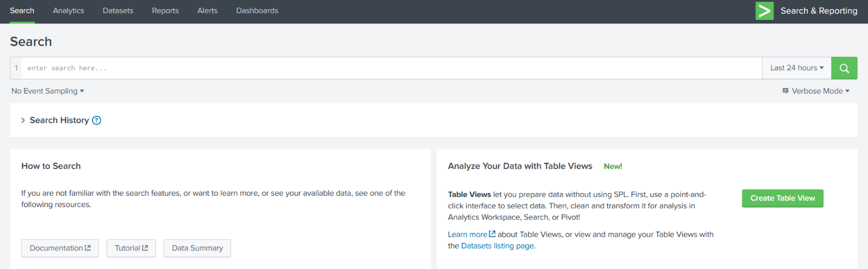The height and width of the screenshot is (269, 868).
Task: Click the Search page heading
Action: [x=31, y=41]
